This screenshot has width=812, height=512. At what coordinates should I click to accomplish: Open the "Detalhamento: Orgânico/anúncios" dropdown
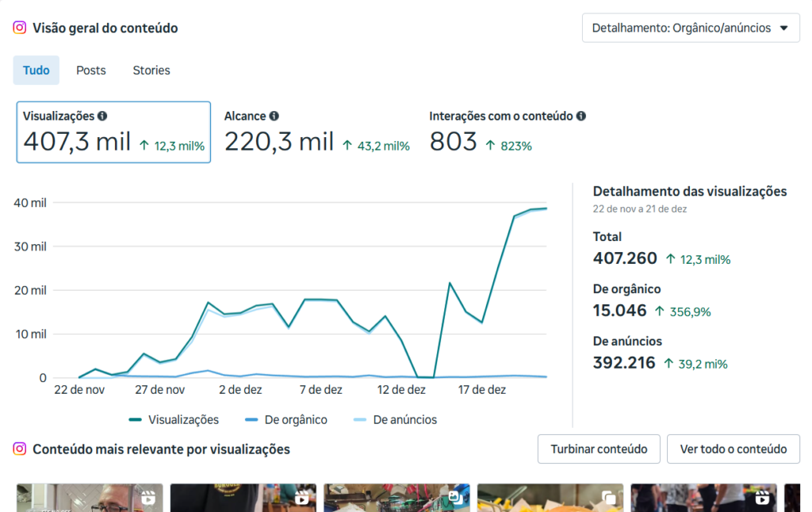point(691,28)
